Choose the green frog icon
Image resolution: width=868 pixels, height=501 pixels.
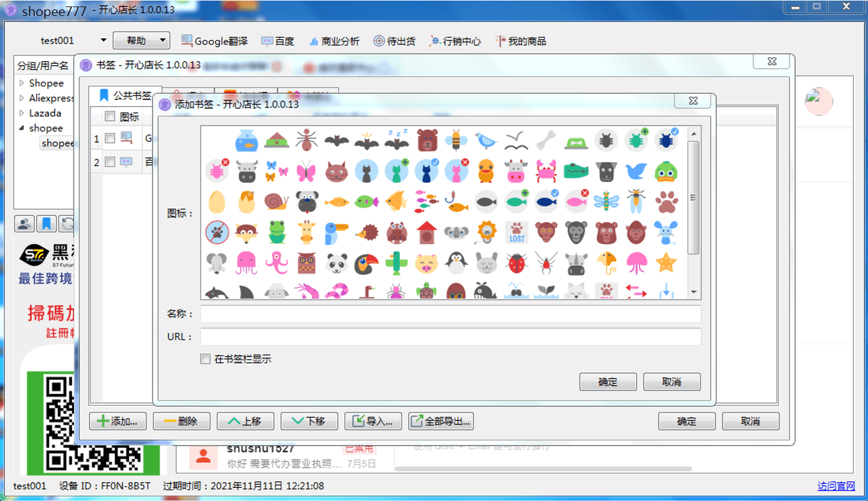pyautogui.click(x=276, y=232)
